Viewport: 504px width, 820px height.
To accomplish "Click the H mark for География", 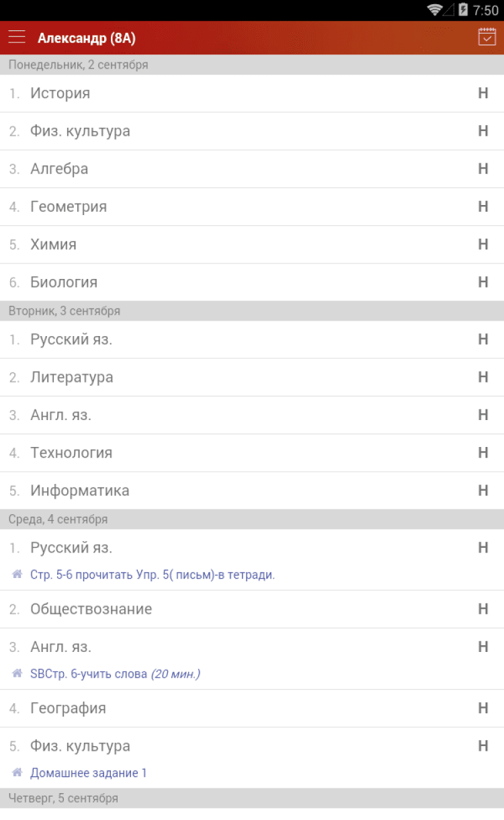I will tap(482, 708).
